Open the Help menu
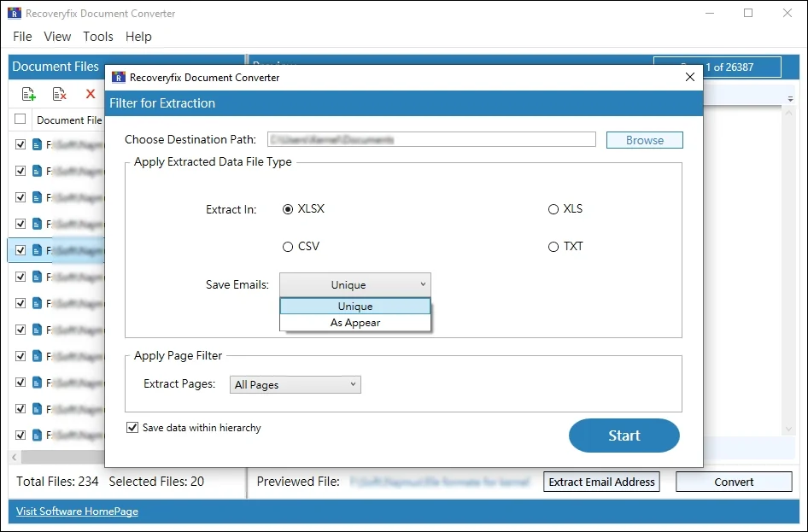 pyautogui.click(x=138, y=37)
